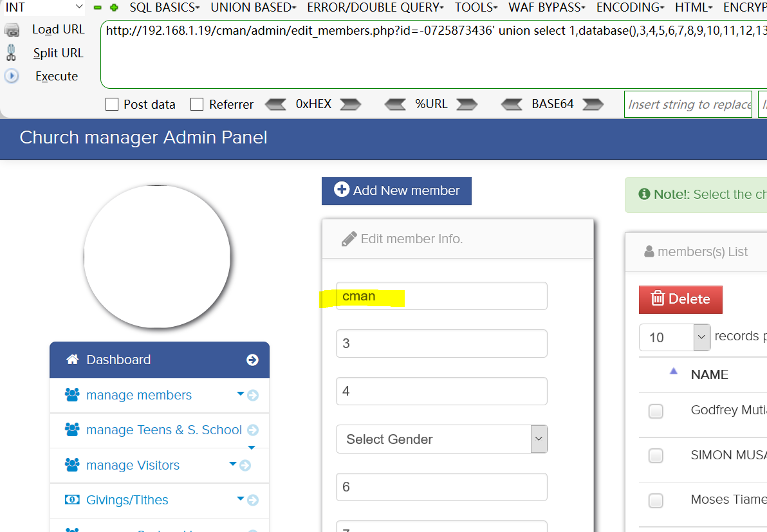Open the TOOLS menu
Viewport: 767px width, 532px height.
coord(476,7)
